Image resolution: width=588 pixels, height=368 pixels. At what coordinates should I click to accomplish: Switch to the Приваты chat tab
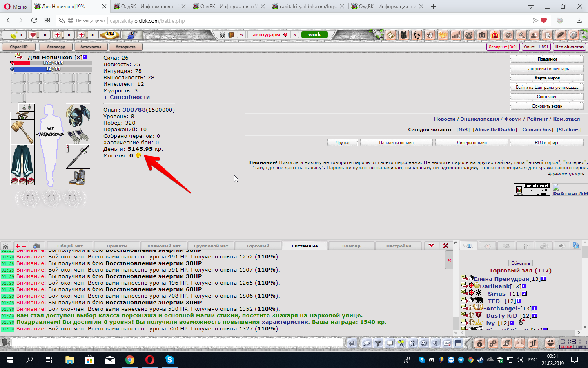(x=117, y=246)
